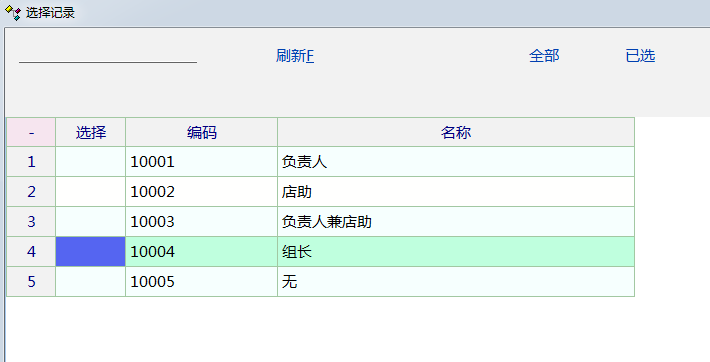Screen dimensions: 710x362
Task: Show 全部 records
Action: 544,56
